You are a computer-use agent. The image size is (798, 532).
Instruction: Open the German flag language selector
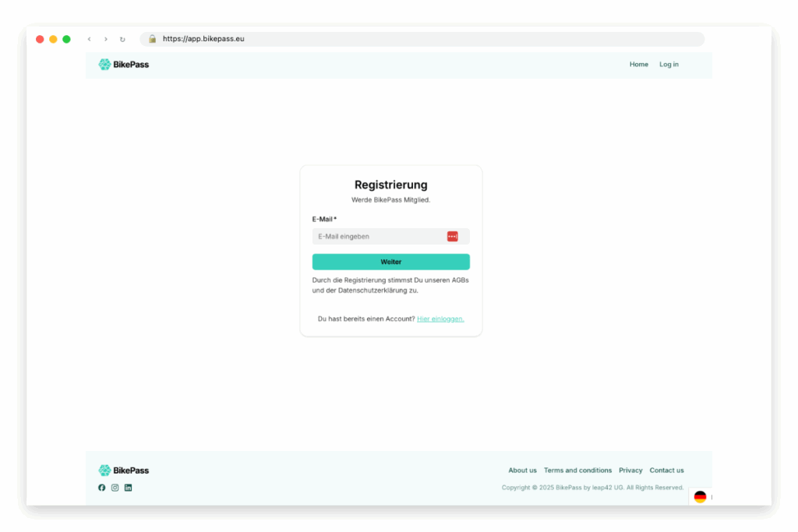(x=700, y=497)
